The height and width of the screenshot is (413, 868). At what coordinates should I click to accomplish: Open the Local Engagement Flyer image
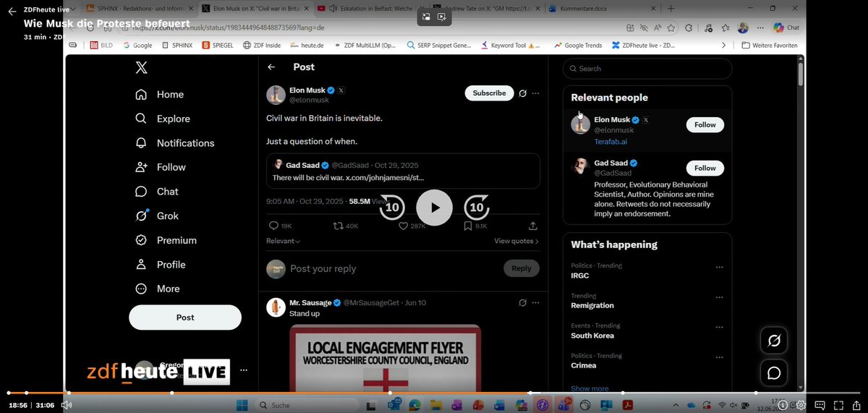point(386,357)
